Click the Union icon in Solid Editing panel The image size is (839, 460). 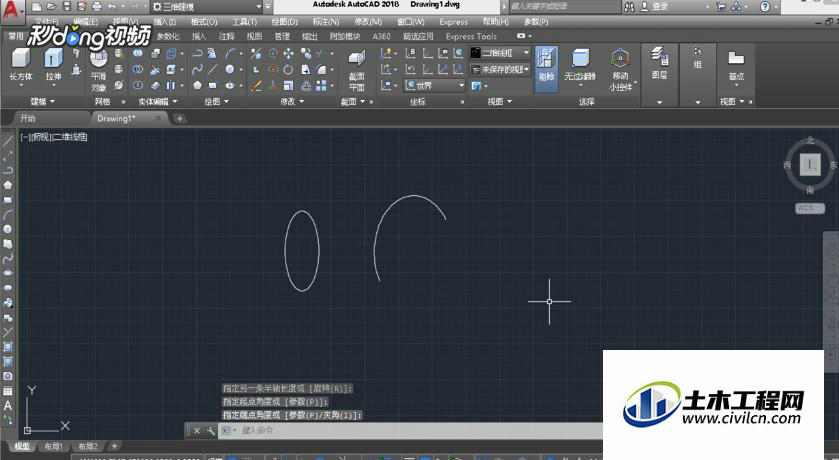[x=138, y=53]
